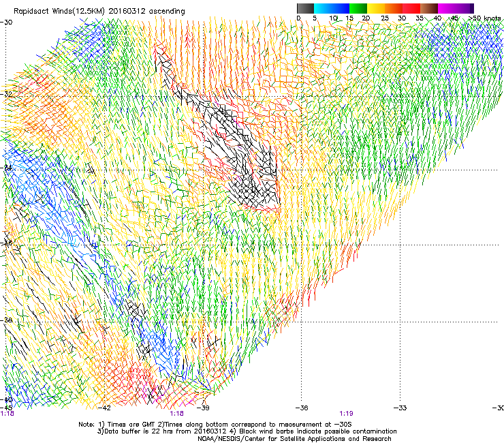Image resolution: width=504 pixels, height=443 pixels.
Task: Click the '-38' latitude axis label
Action: (6, 320)
